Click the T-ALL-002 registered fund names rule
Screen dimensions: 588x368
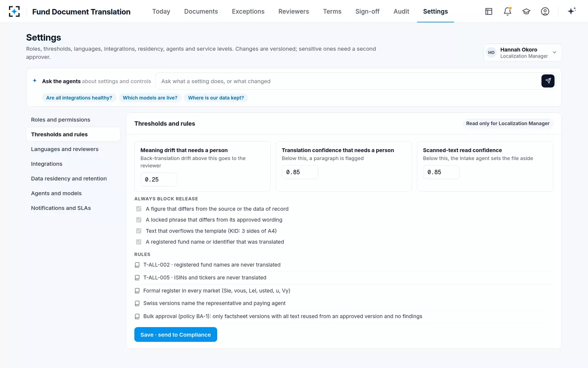343,265
